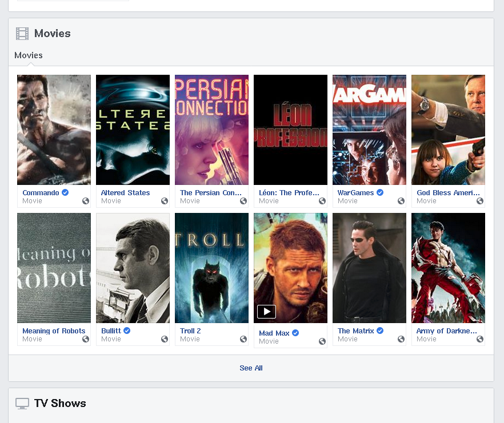The image size is (504, 423).
Task: Open the globe privacy icon for WarGames
Action: (x=401, y=201)
